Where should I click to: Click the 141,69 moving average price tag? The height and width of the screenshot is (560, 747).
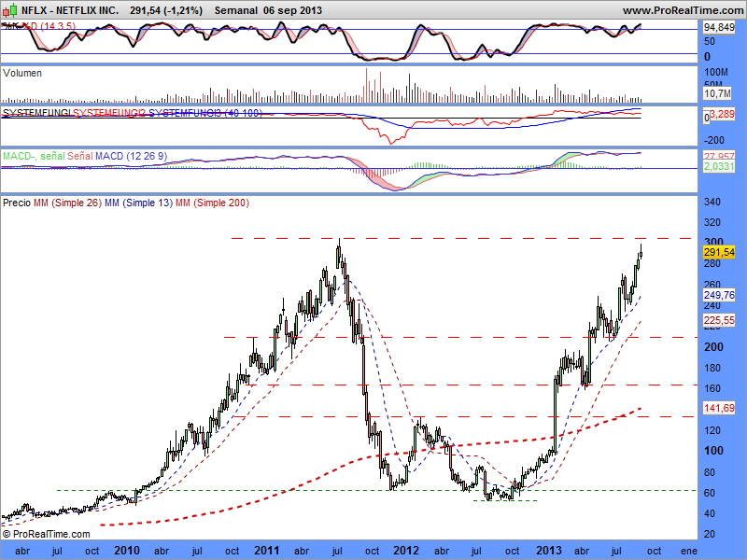[x=719, y=408]
